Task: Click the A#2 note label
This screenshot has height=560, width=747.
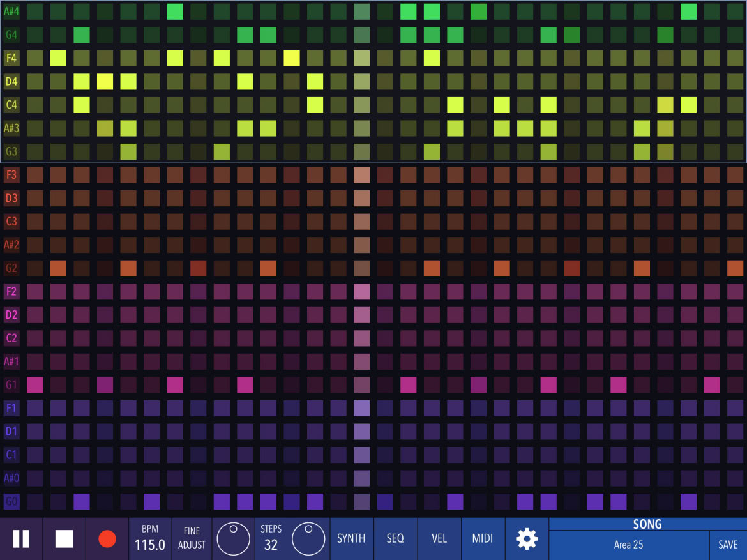Action: pyautogui.click(x=11, y=245)
